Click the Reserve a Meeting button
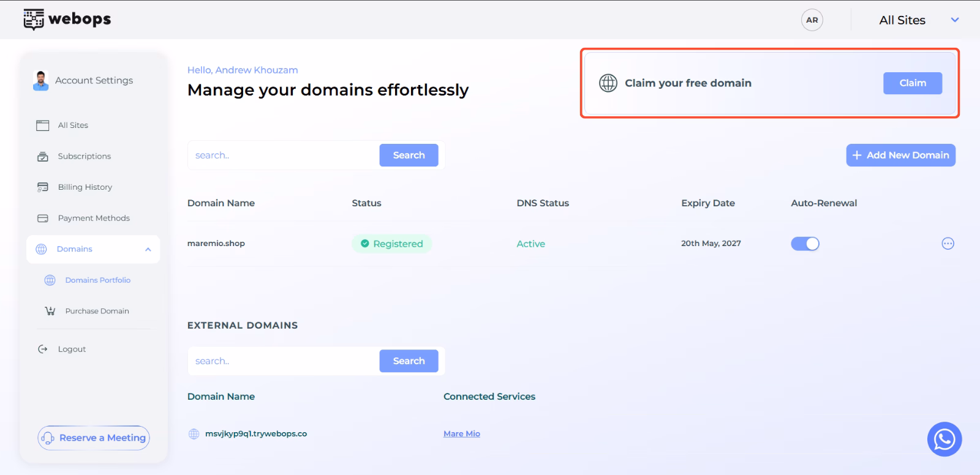 coord(94,438)
